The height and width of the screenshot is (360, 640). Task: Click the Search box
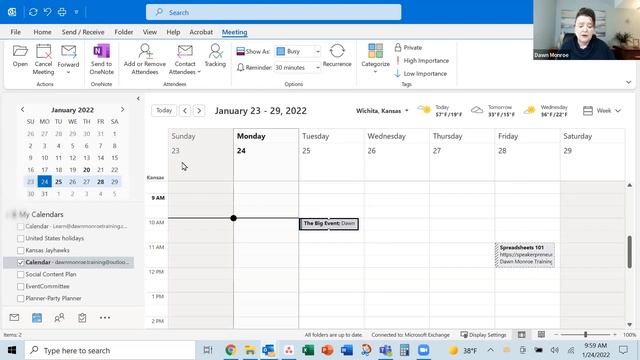coord(273,12)
